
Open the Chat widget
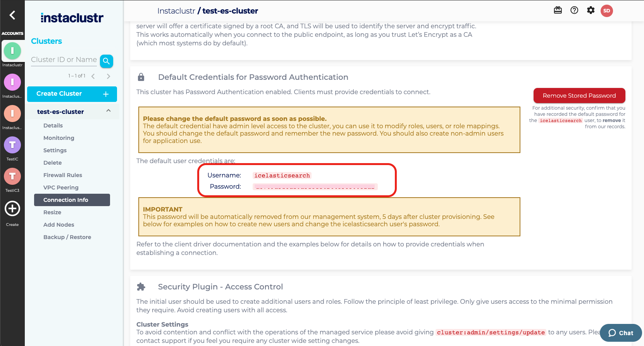point(620,333)
